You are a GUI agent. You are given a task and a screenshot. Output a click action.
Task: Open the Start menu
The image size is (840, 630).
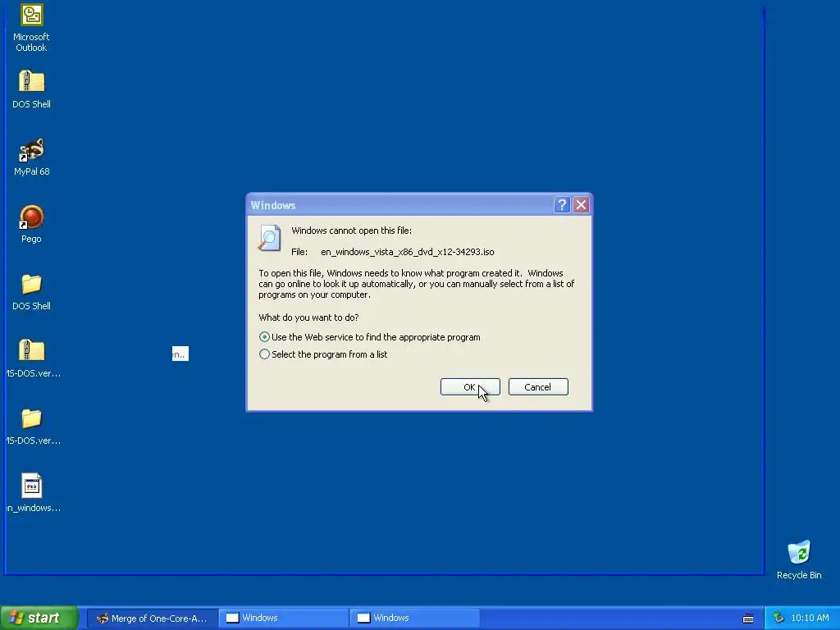click(39, 618)
